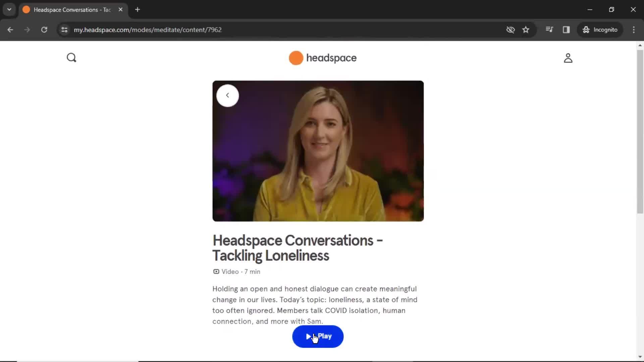The height and width of the screenshot is (362, 644).
Task: Click the video content type icon
Action: pyautogui.click(x=216, y=271)
